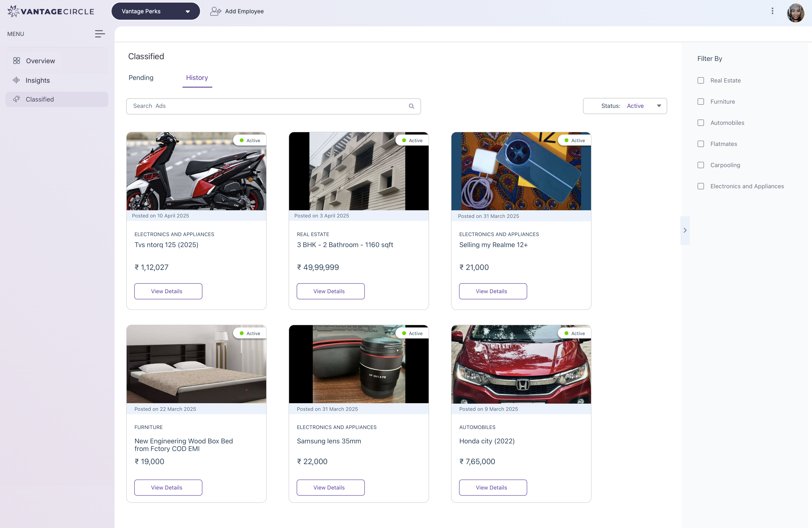Tick Electronics and Appliances filter
812x528 pixels.
(700, 186)
